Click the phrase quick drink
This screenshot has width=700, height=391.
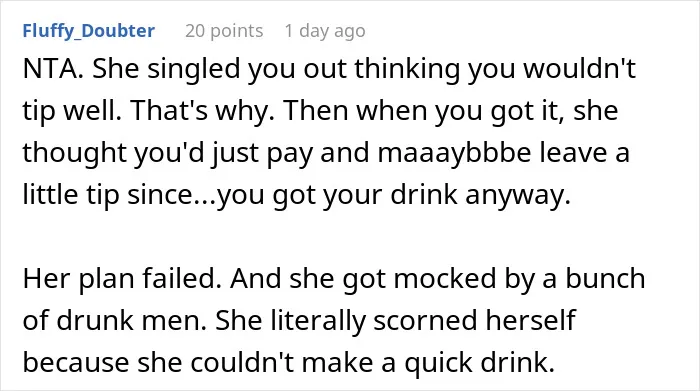[x=479, y=362]
